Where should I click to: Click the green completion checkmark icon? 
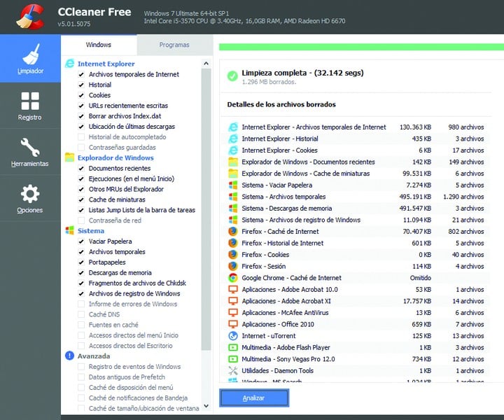(232, 76)
